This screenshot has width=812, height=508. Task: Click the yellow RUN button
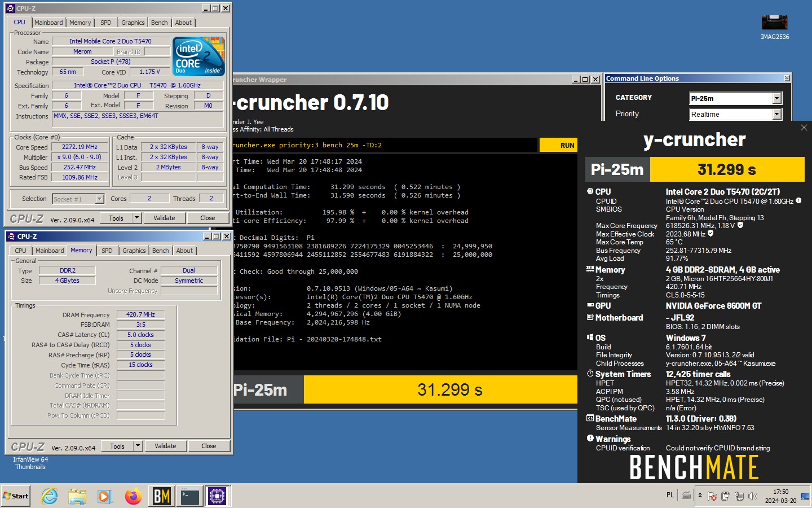[x=558, y=145]
